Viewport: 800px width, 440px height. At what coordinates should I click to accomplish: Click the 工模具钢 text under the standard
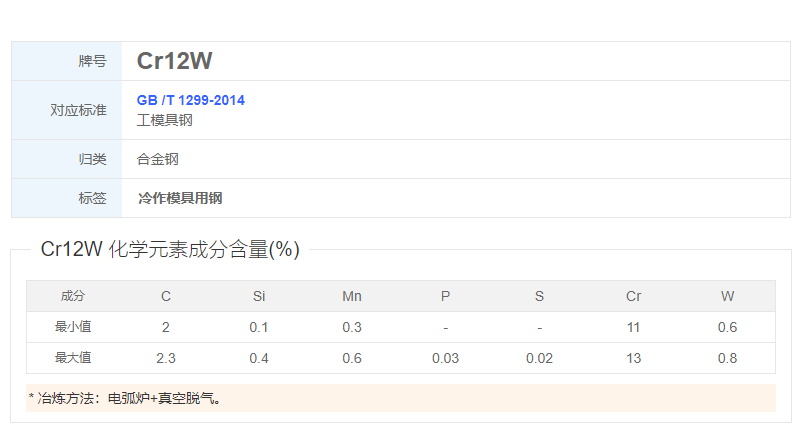pos(164,120)
